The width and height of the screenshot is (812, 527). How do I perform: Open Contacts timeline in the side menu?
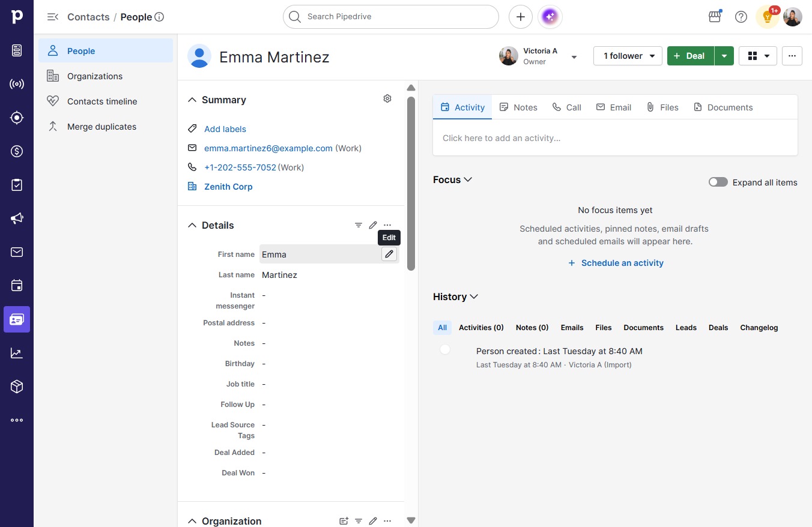click(106, 101)
